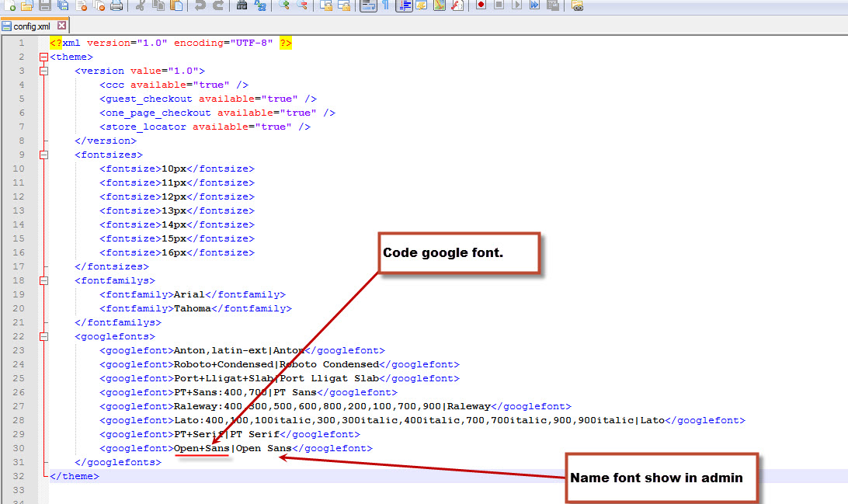Viewport: 848px width, 504px height.
Task: Click the Open file toolbar icon
Action: coord(26,5)
